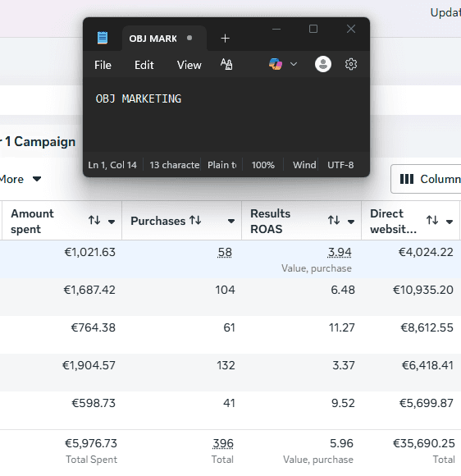Sort the Results ROAS column arrows
Image resolution: width=461 pixels, height=476 pixels.
[x=334, y=220]
